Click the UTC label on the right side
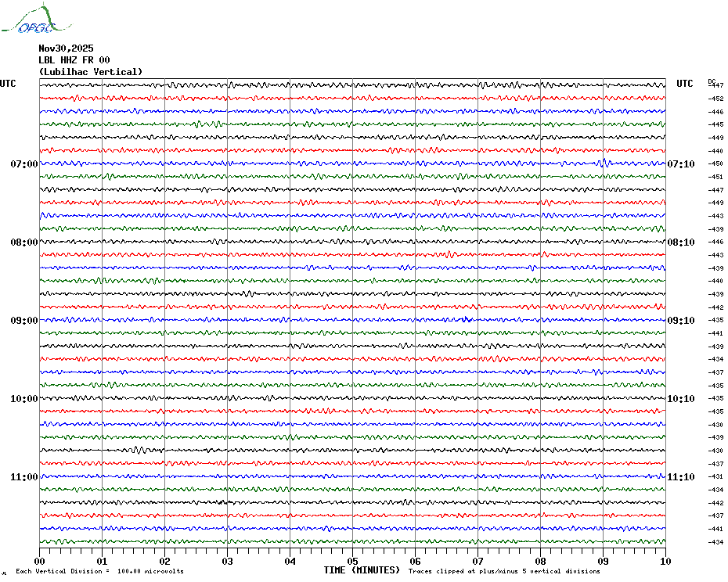The width and height of the screenshot is (728, 582). [684, 84]
